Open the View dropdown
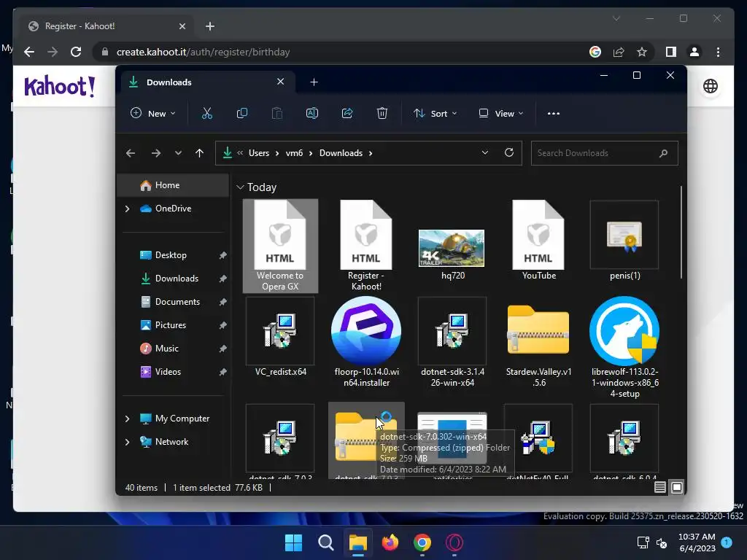 [501, 113]
